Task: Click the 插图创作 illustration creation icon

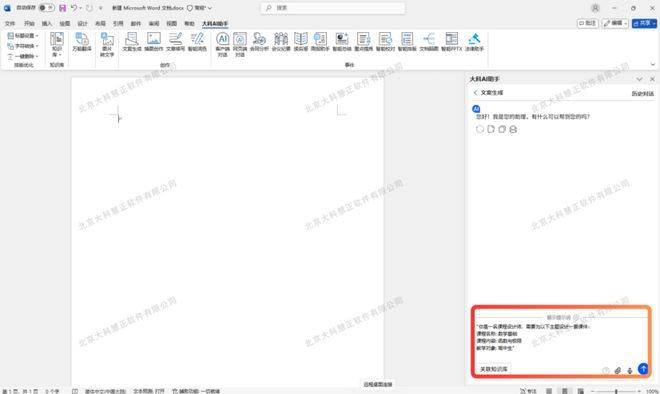Action: click(x=154, y=42)
